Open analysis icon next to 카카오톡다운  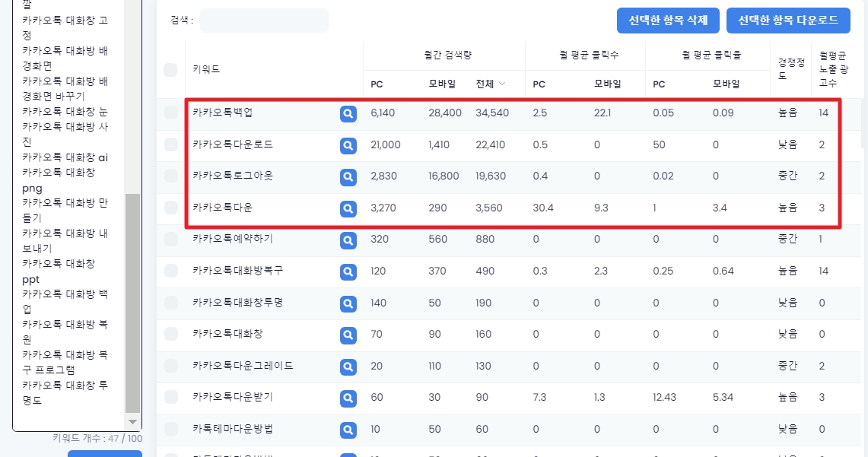(x=348, y=208)
